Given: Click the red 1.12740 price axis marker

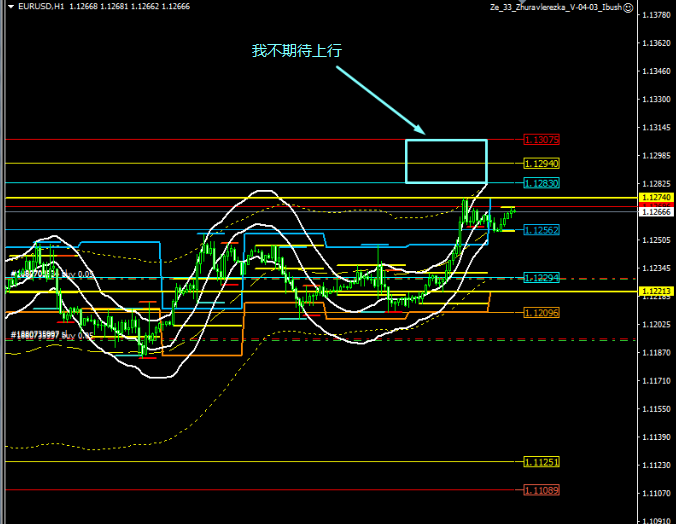Looking at the screenshot, I should (x=656, y=198).
